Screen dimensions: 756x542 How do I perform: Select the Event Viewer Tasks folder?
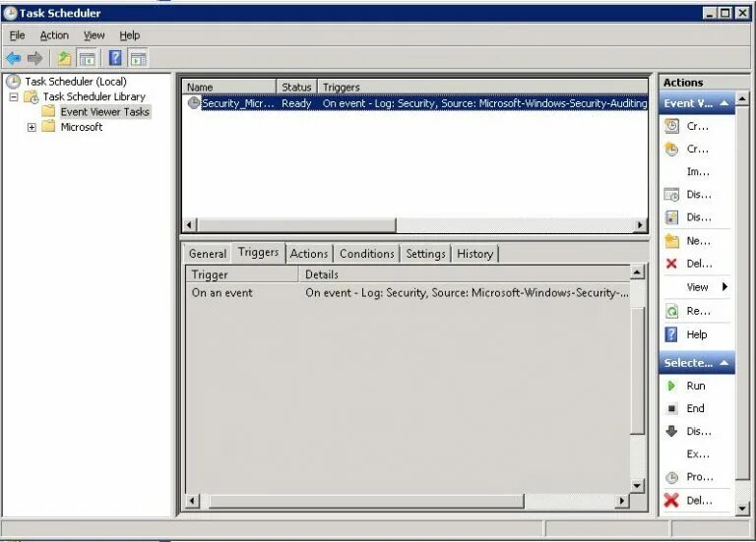(105, 112)
